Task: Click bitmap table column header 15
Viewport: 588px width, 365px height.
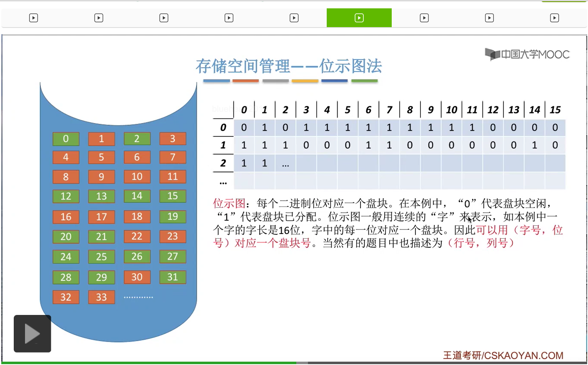Action: [x=555, y=110]
